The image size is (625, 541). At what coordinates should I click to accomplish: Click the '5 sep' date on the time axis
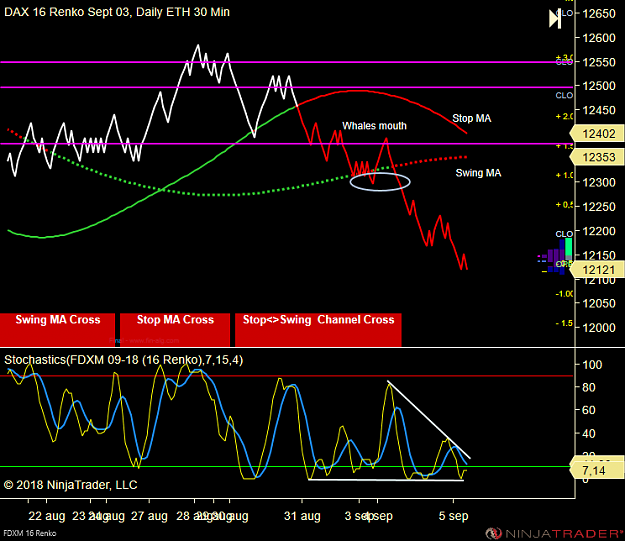tap(454, 516)
